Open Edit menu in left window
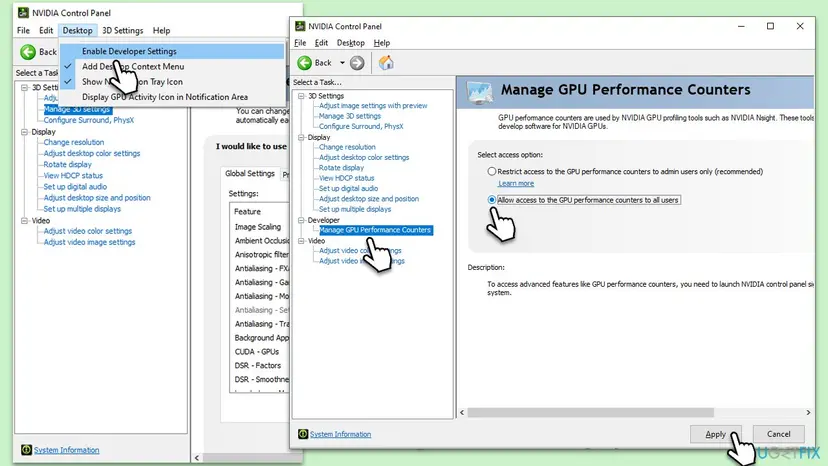Viewport: 828px width, 466px height. pyautogui.click(x=46, y=31)
